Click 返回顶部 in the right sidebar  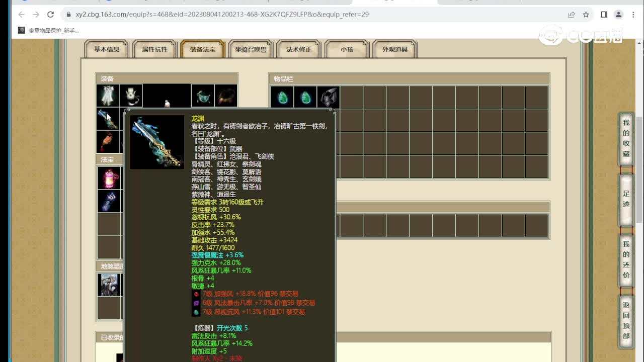coord(626,320)
